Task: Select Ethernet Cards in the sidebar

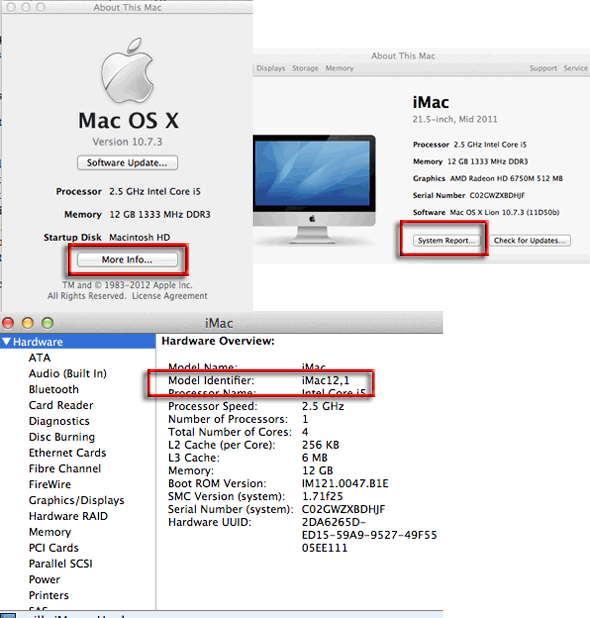Action: pyautogui.click(x=67, y=453)
